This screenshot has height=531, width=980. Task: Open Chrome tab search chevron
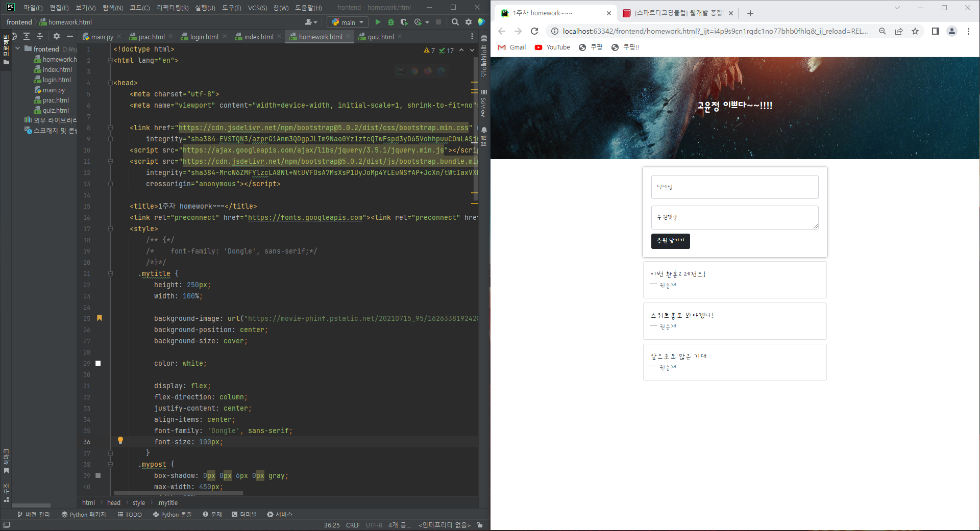[897, 8]
